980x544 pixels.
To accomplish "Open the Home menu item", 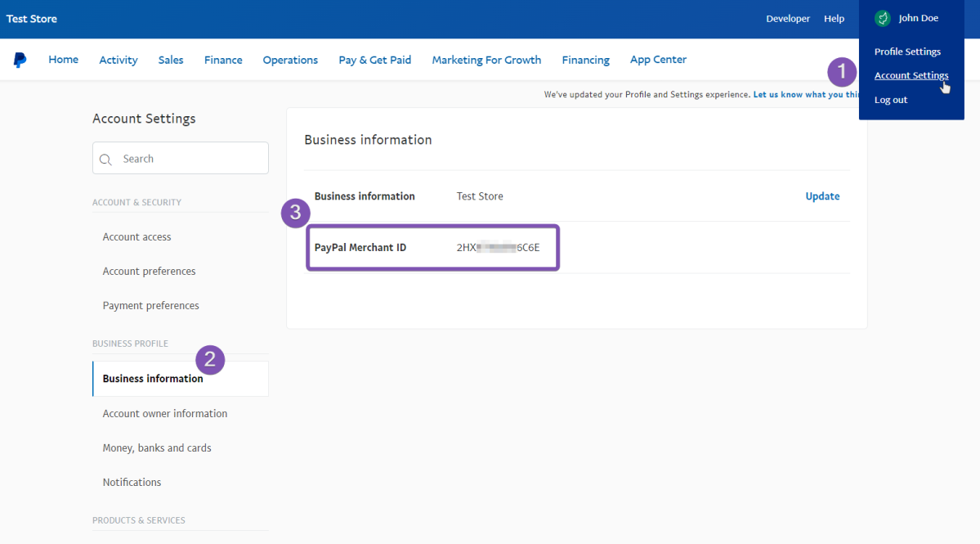I will tap(63, 60).
